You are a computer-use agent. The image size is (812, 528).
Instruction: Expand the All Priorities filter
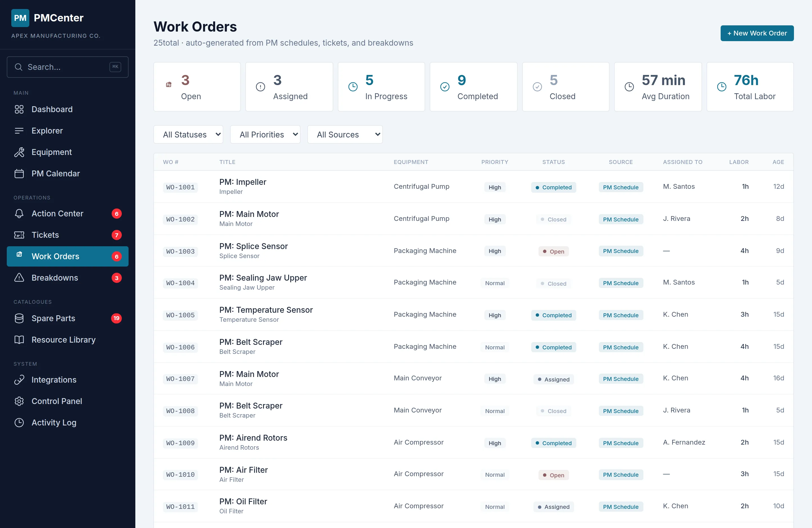(x=265, y=135)
